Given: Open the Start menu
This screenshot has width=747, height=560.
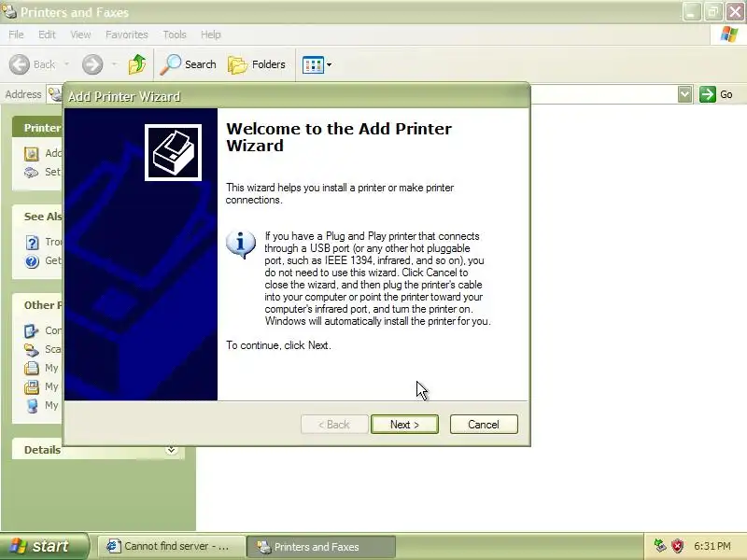Looking at the screenshot, I should tap(44, 546).
